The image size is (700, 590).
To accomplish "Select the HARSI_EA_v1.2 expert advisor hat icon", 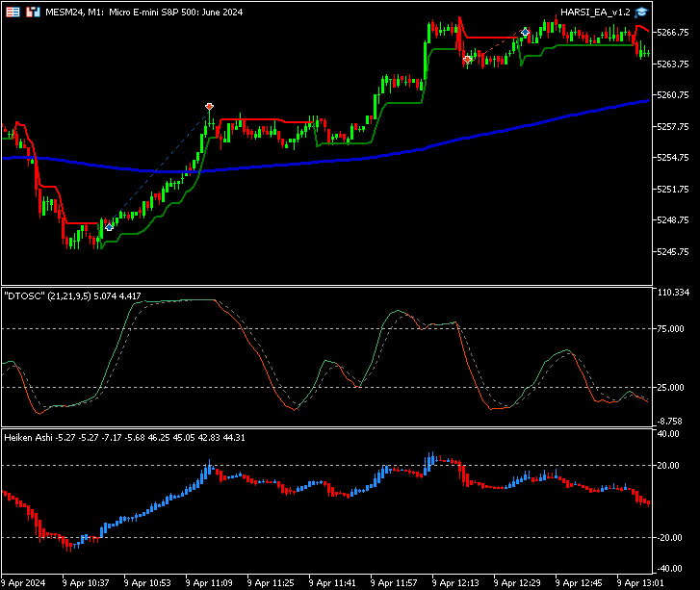I will click(641, 13).
